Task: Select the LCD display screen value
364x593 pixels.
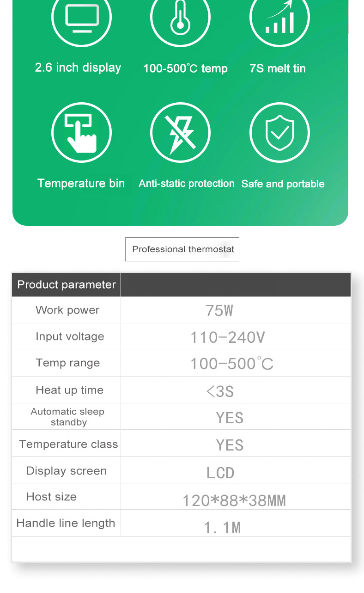Action: (220, 473)
